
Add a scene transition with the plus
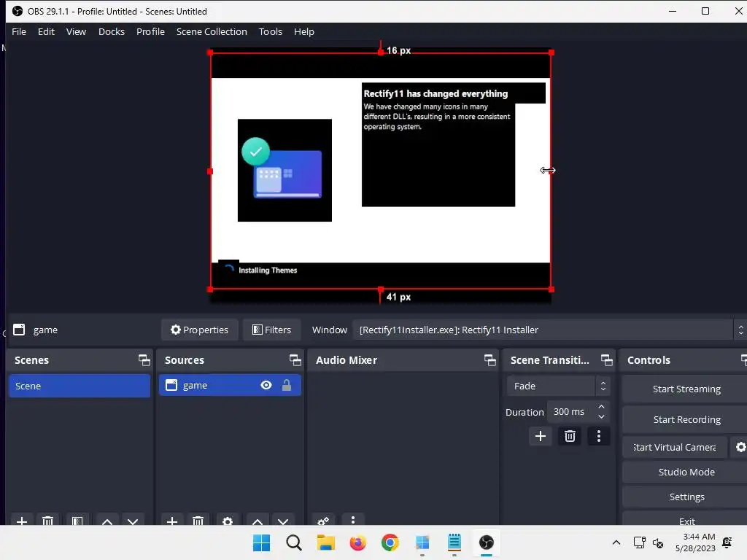[x=541, y=436]
